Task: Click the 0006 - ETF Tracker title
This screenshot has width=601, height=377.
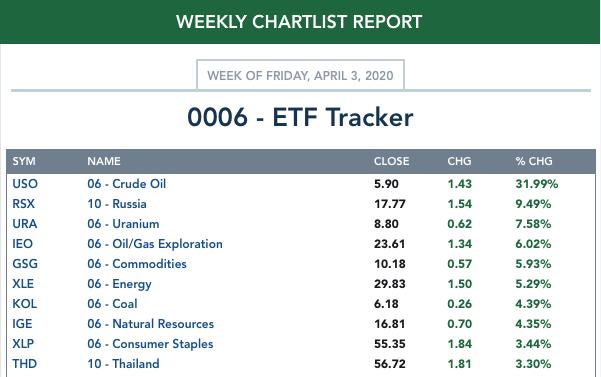Action: click(300, 117)
